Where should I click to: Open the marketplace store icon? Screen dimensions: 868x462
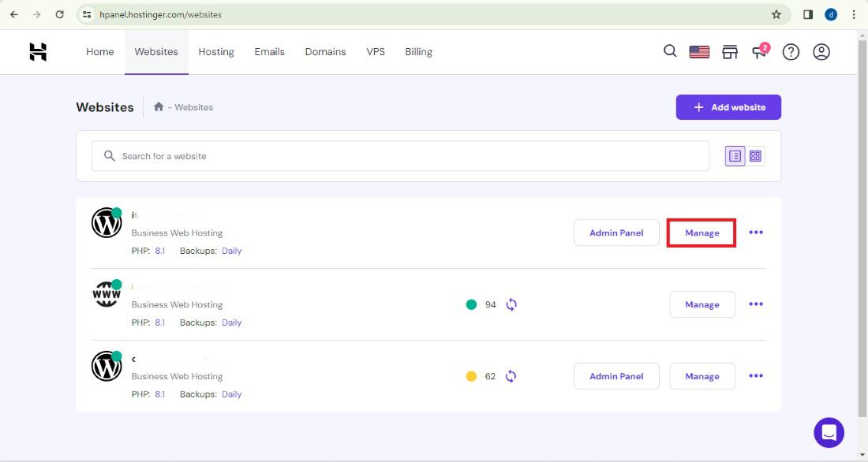coord(730,52)
